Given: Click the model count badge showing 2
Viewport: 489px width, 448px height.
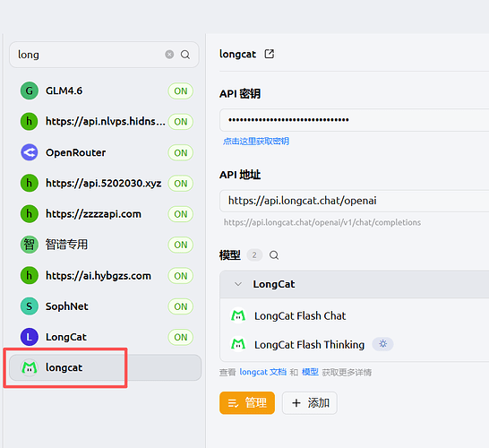Looking at the screenshot, I should tap(254, 255).
